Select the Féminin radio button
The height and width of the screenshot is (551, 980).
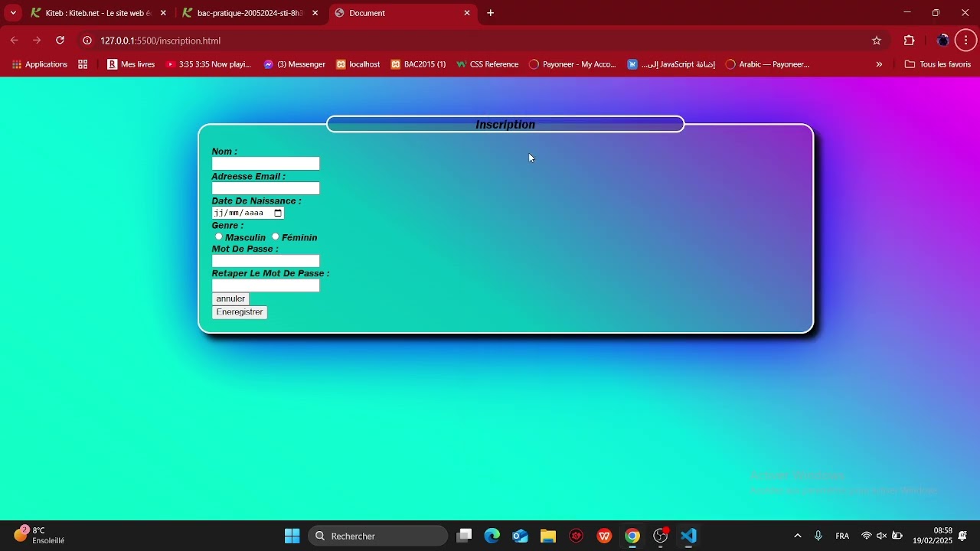point(276,236)
